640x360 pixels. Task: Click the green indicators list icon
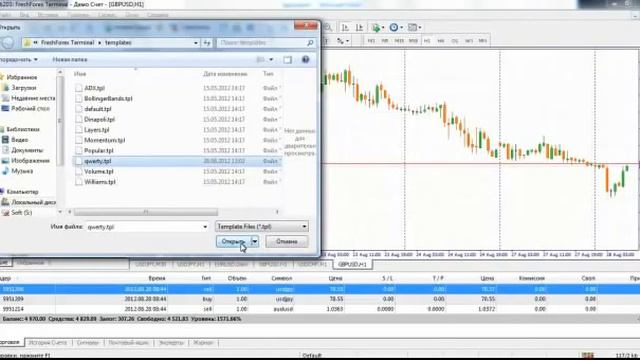tap(376, 27)
